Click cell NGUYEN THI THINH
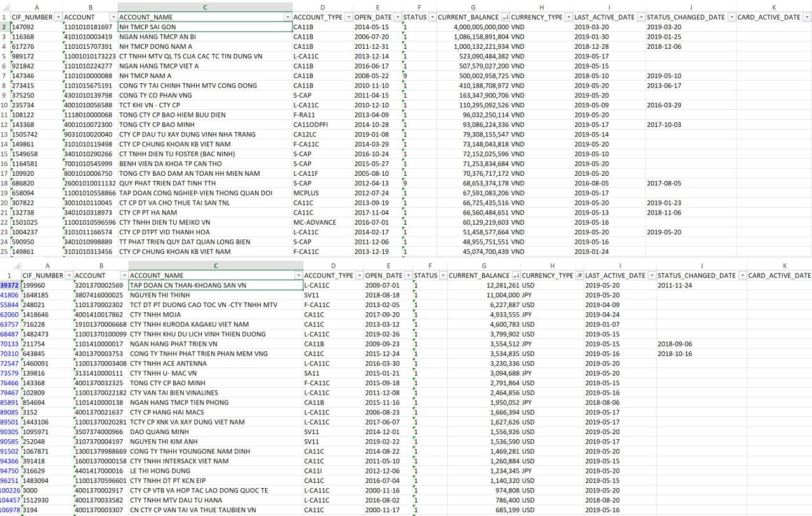This screenshot has height=516, width=812. (216, 295)
